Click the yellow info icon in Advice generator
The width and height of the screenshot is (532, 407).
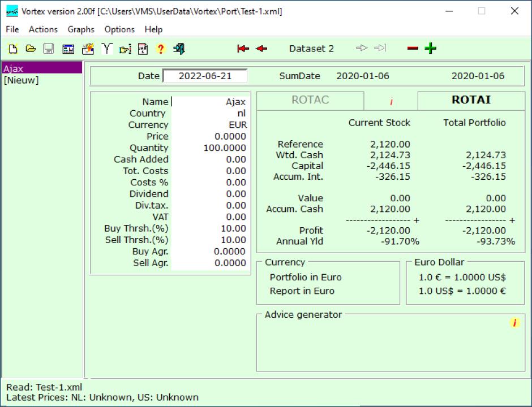pos(514,323)
